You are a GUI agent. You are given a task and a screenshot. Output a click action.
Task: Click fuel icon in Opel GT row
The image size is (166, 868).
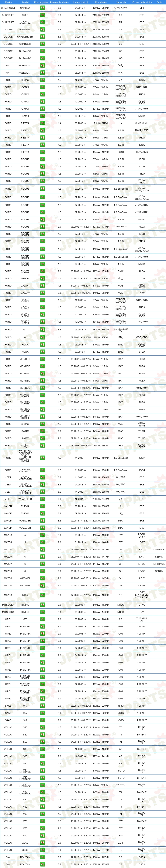[42, 619]
